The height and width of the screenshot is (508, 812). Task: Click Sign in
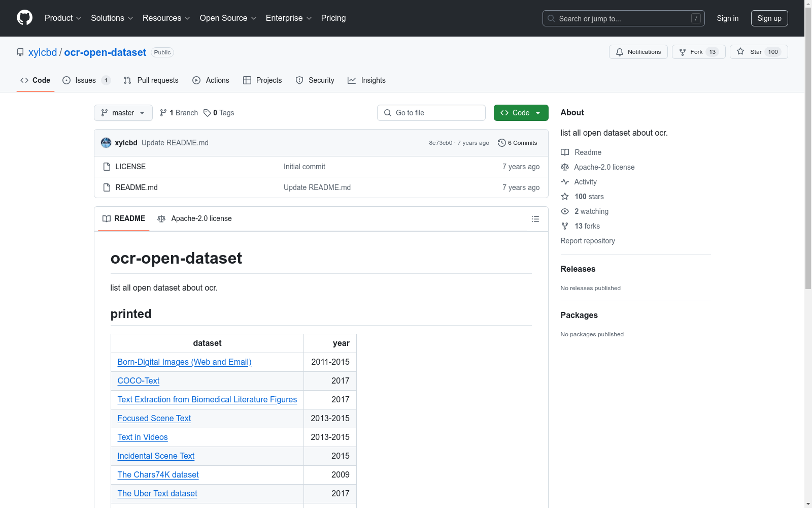click(x=728, y=18)
